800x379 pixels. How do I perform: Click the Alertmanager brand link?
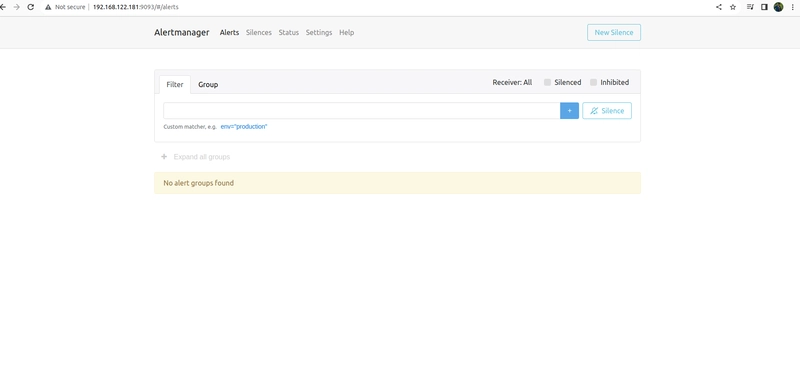(182, 32)
